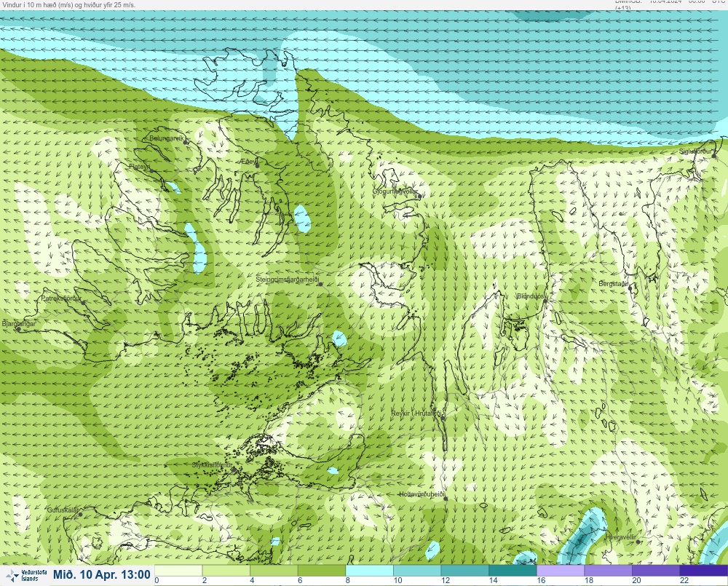Select the 16–18 m/s light purple legend swatch
The image size is (728, 586).
click(x=561, y=570)
